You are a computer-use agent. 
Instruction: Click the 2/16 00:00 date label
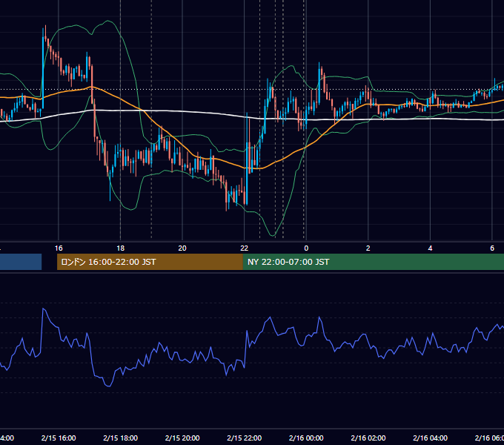point(306,438)
